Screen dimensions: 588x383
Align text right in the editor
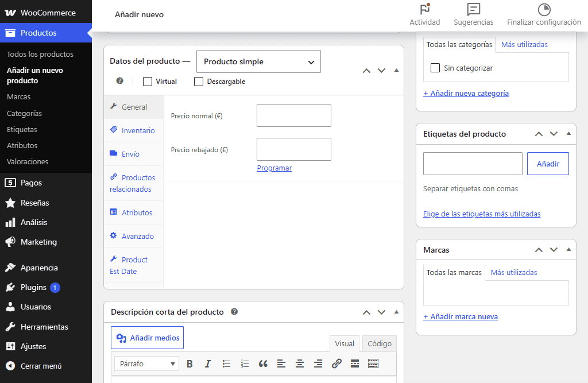(x=318, y=363)
